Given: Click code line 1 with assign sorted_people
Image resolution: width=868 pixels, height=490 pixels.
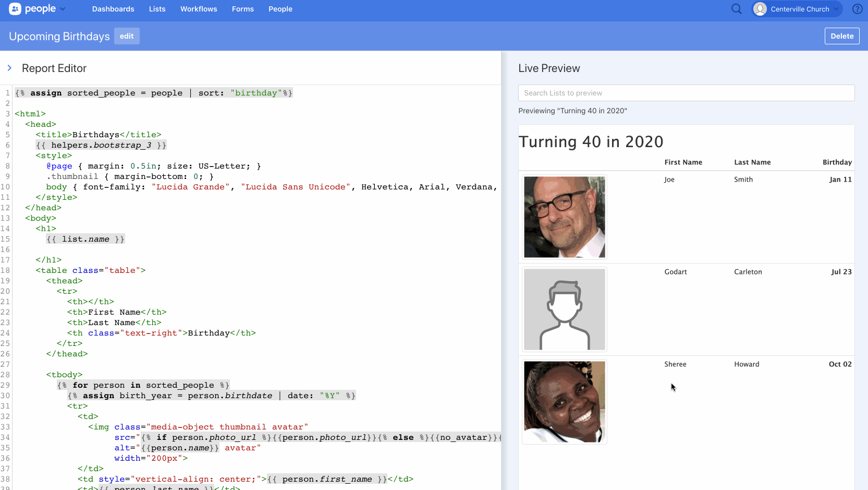Looking at the screenshot, I should pyautogui.click(x=154, y=93).
